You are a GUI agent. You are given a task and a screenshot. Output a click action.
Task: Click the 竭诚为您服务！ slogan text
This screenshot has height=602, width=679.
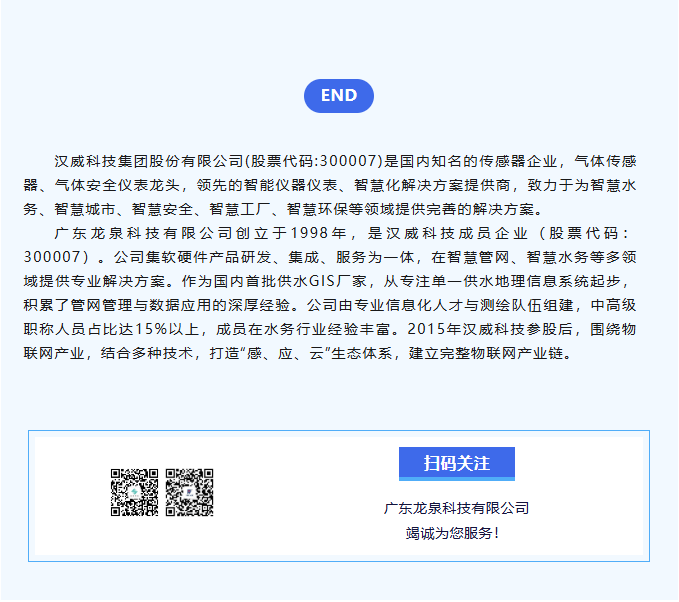point(456,533)
